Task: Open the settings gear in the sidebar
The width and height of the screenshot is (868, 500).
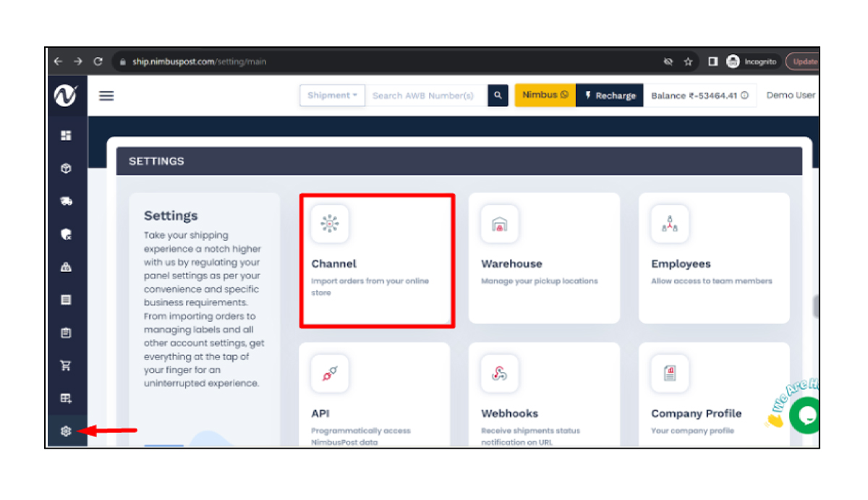Action: [67, 431]
